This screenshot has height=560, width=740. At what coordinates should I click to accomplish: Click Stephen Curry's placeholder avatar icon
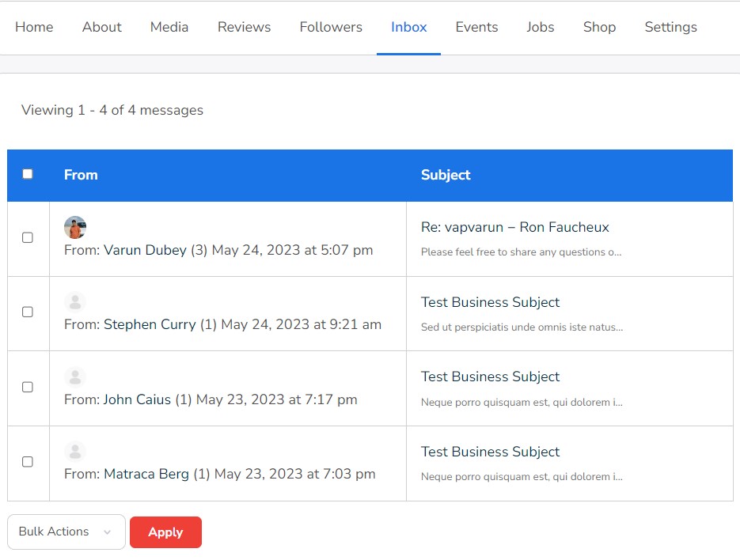[75, 302]
